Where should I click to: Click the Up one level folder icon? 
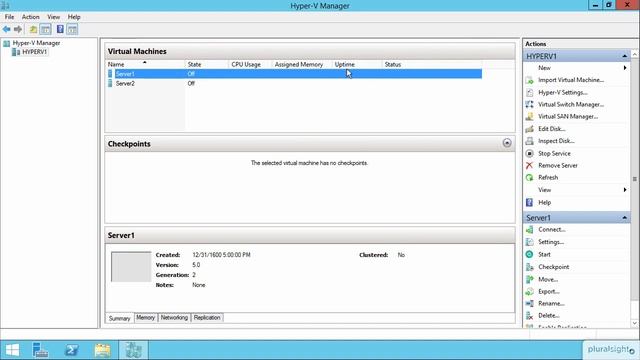33,29
